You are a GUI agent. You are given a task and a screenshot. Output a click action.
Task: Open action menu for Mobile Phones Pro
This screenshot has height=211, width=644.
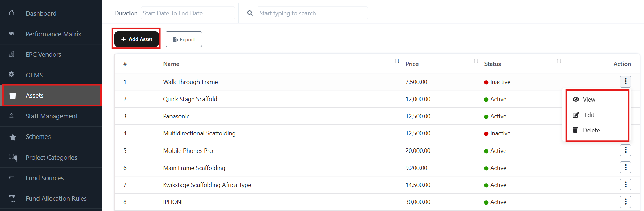(625, 150)
